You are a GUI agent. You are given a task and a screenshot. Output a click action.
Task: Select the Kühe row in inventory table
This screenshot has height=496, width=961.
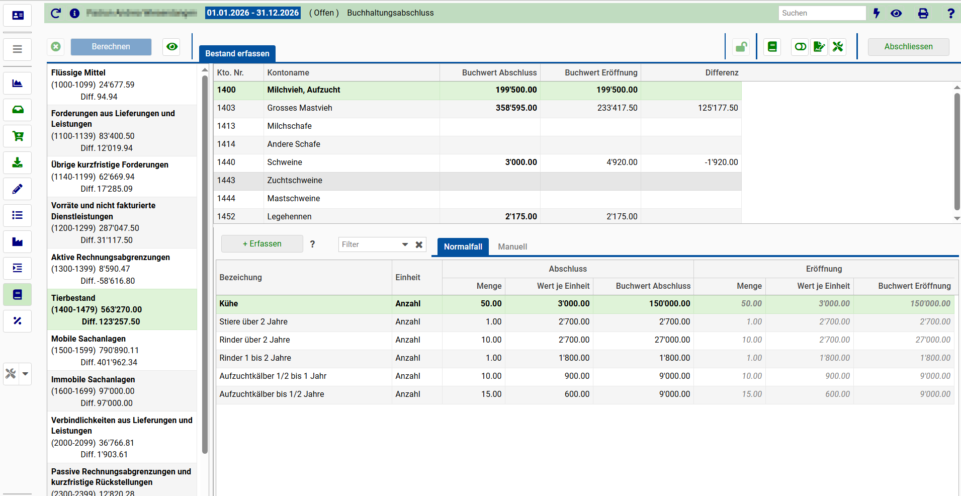[x=586, y=303]
